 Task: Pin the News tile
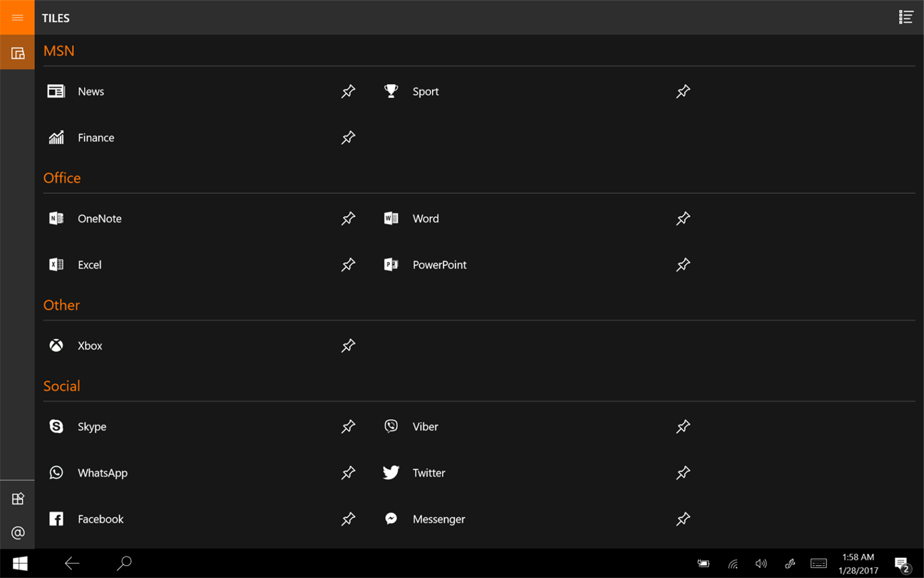tap(348, 91)
